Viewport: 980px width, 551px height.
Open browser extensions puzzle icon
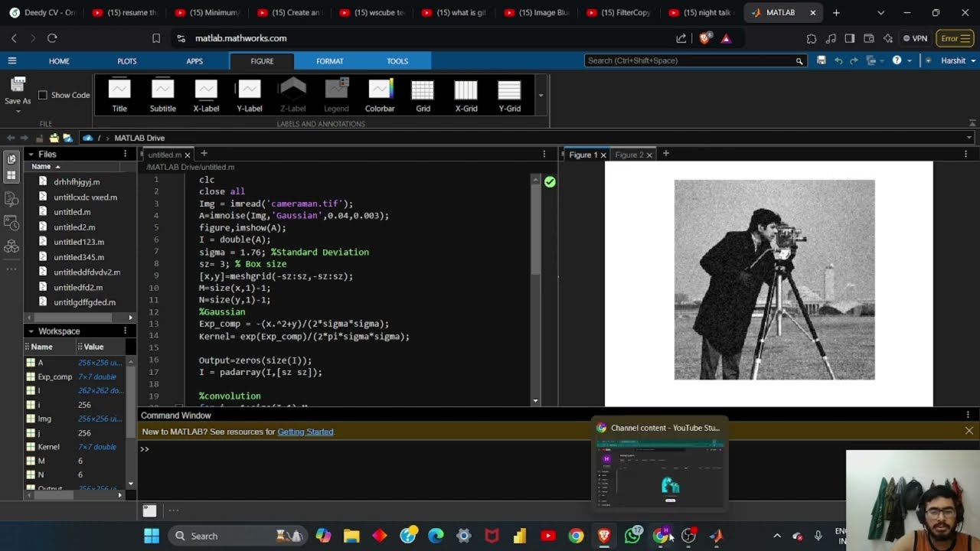click(812, 38)
